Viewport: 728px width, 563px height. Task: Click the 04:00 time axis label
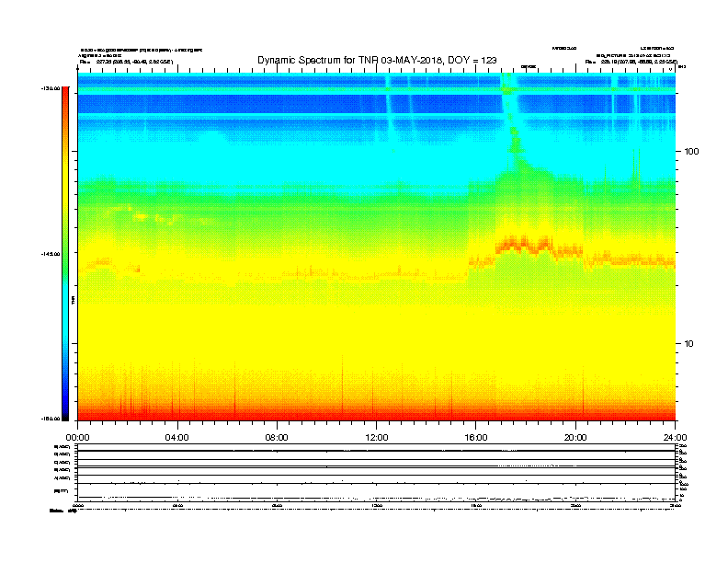[177, 438]
